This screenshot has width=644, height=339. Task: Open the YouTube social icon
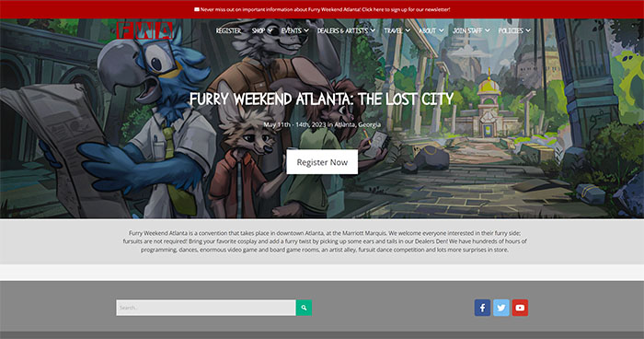point(520,308)
